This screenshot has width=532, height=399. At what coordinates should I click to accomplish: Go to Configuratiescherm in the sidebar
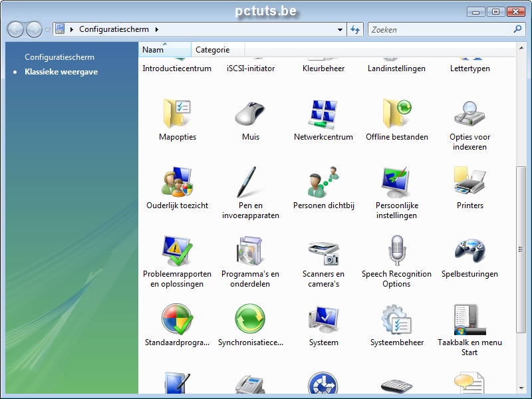[59, 57]
